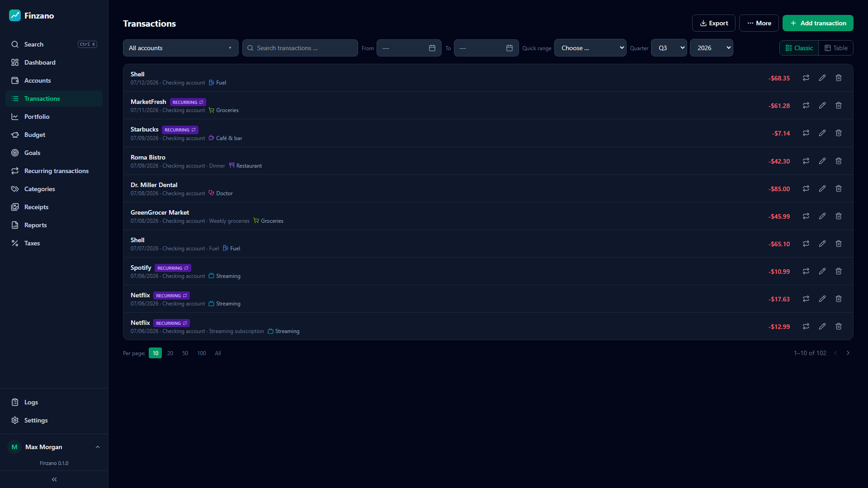Open Recurring transactions in sidebar
Image resolution: width=868 pixels, height=488 pixels.
tap(54, 171)
